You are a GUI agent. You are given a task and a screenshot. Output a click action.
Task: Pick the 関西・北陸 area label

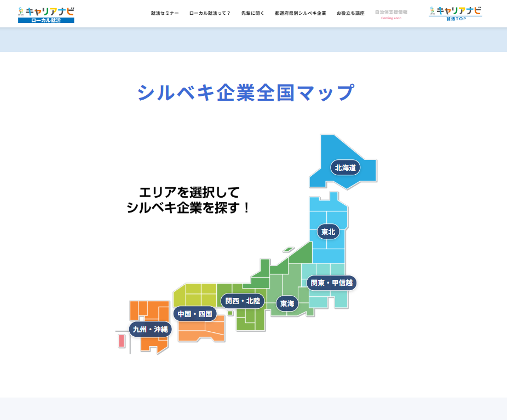(243, 301)
